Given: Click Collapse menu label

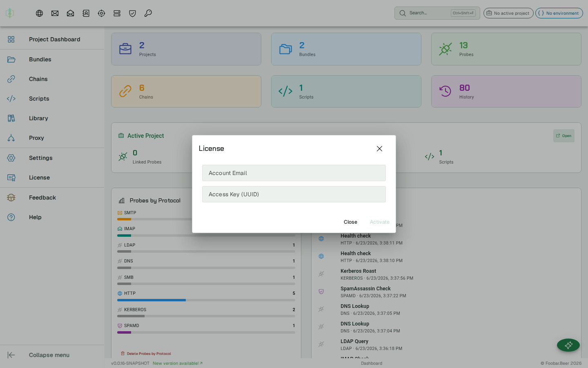Looking at the screenshot, I should 49,355.
